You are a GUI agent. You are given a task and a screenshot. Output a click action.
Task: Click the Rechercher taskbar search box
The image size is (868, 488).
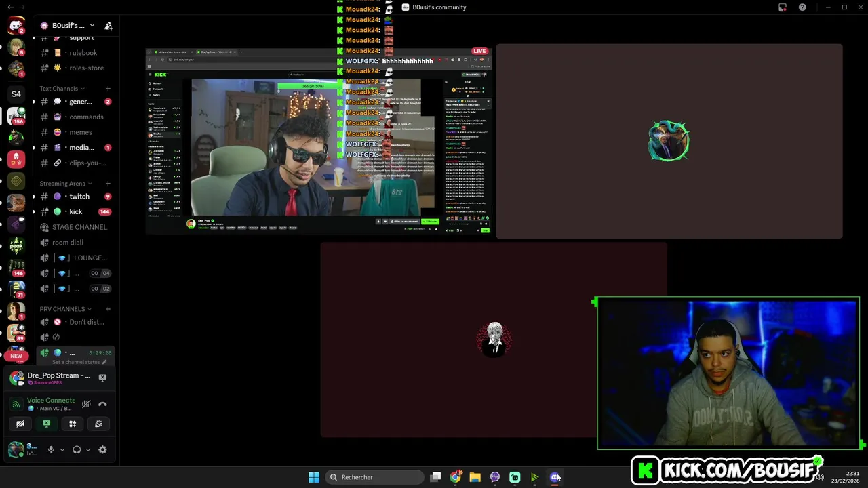[x=374, y=477]
